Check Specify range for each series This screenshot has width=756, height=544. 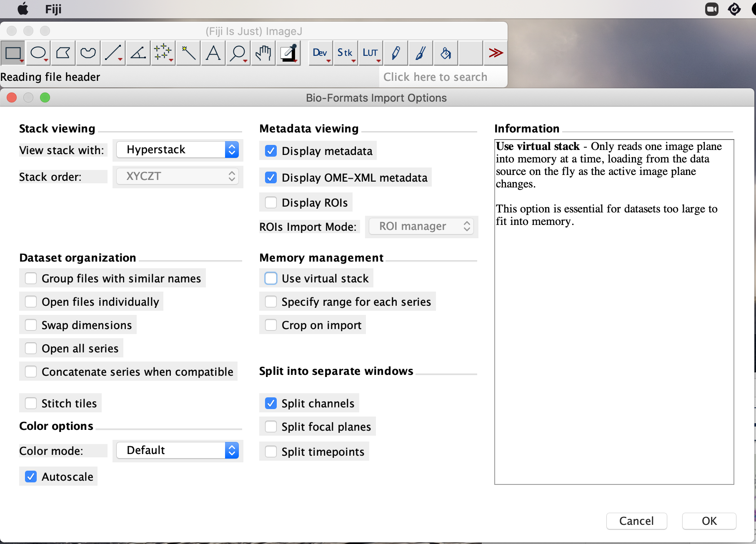tap(271, 302)
